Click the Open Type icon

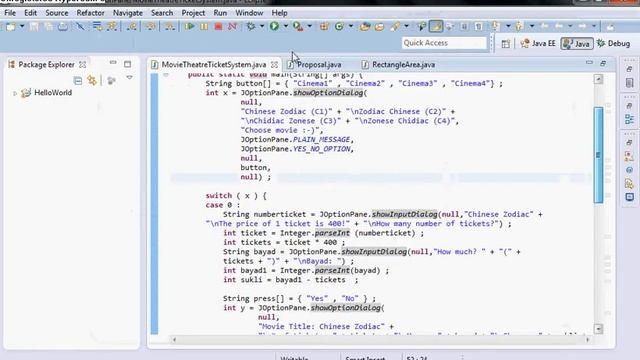(364, 27)
